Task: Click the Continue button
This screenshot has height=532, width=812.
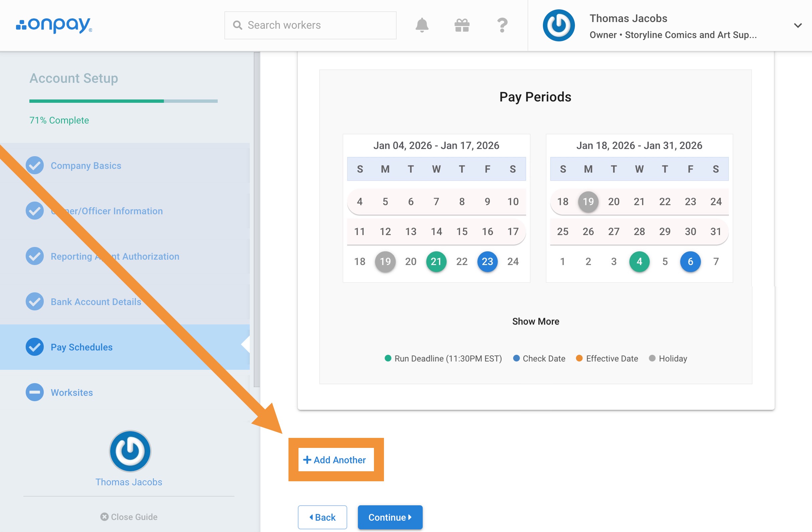Action: 390,517
